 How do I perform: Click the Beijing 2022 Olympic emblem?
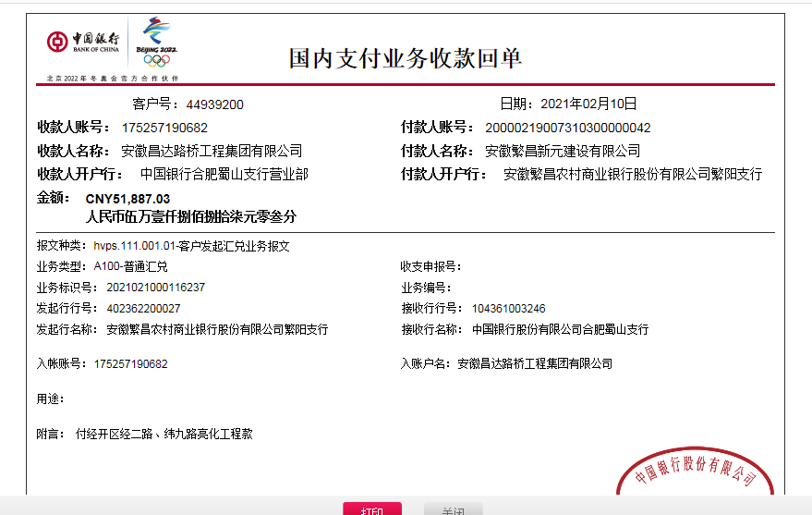(x=156, y=43)
